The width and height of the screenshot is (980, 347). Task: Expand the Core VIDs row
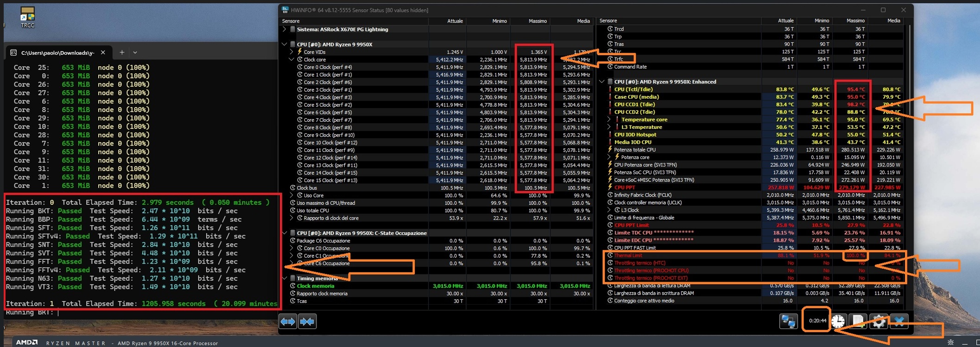(x=291, y=52)
